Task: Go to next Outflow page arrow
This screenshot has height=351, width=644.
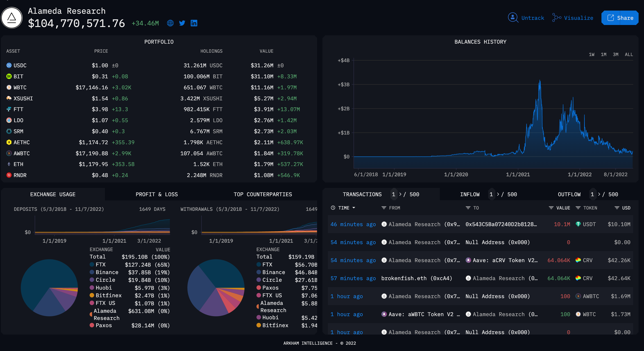Action: [x=599, y=194]
